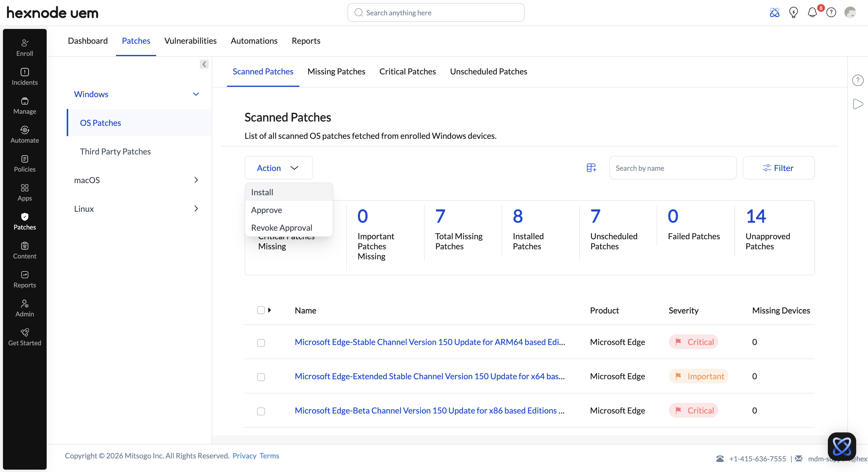This screenshot has width=868, height=472.
Task: Go to the Manage sidebar section
Action: coord(25,106)
